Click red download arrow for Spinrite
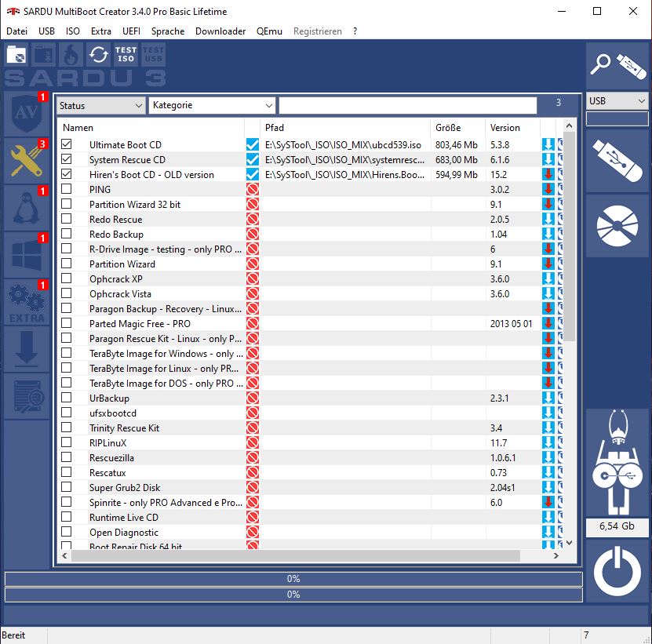The width and height of the screenshot is (652, 644). (x=548, y=502)
